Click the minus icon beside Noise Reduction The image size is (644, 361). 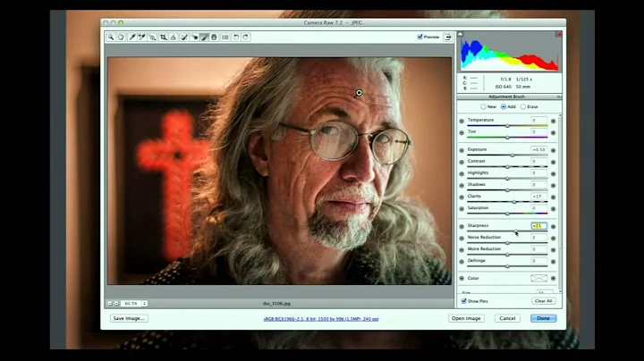(462, 239)
